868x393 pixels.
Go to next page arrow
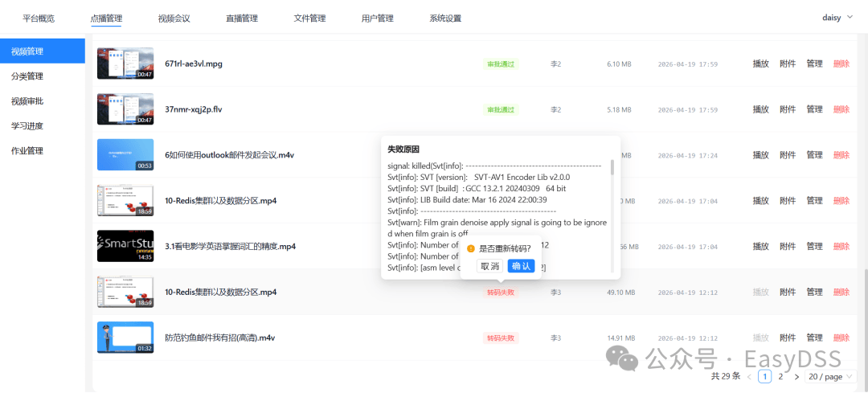click(x=796, y=377)
